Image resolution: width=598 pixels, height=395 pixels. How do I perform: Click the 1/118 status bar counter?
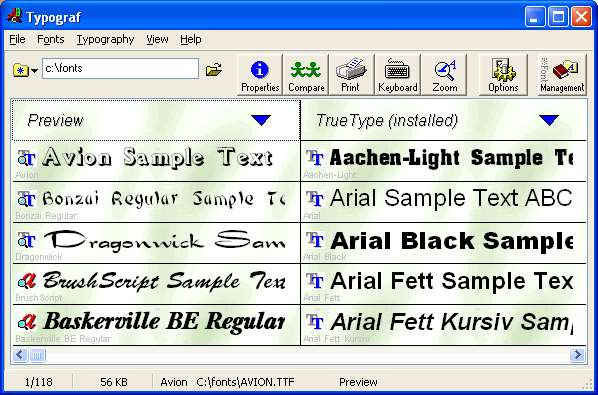(39, 382)
